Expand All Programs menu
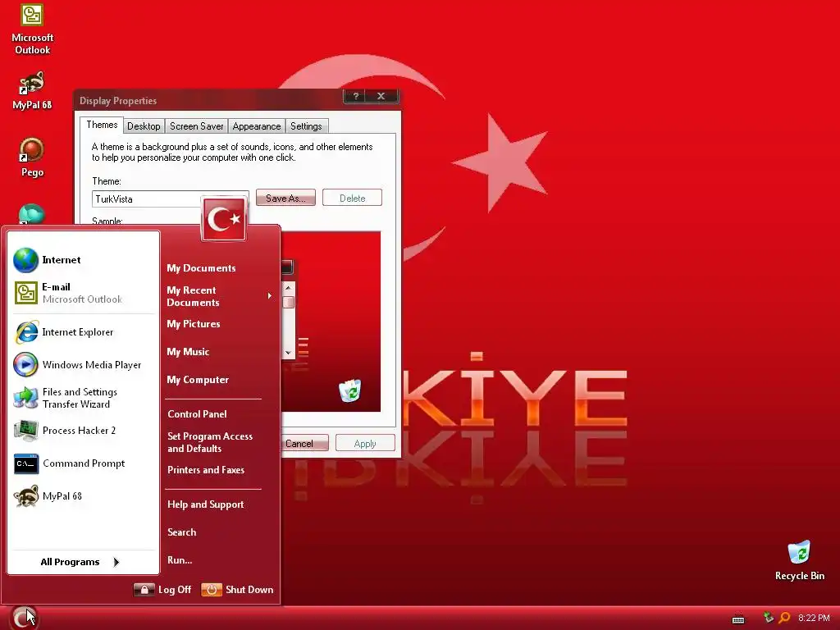The image size is (840, 630). tap(80, 562)
